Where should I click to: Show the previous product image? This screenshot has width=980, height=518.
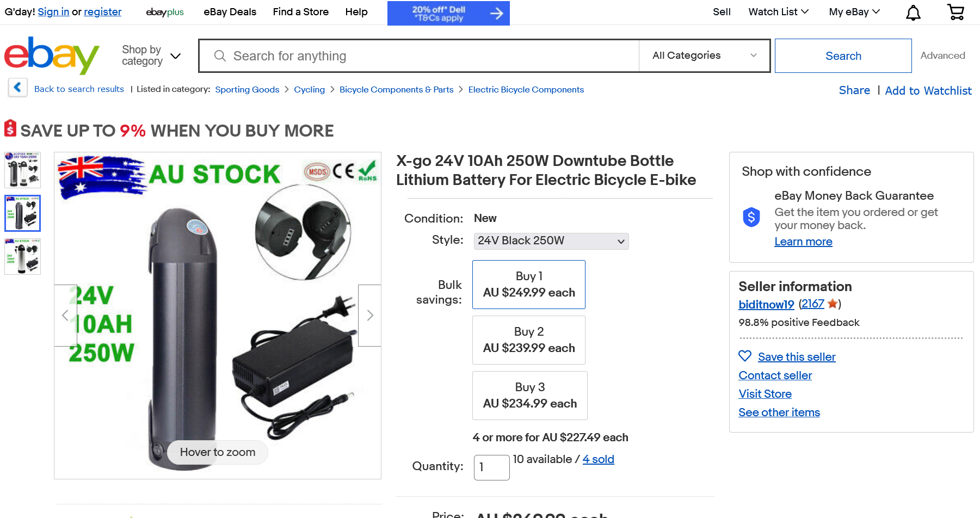[65, 316]
